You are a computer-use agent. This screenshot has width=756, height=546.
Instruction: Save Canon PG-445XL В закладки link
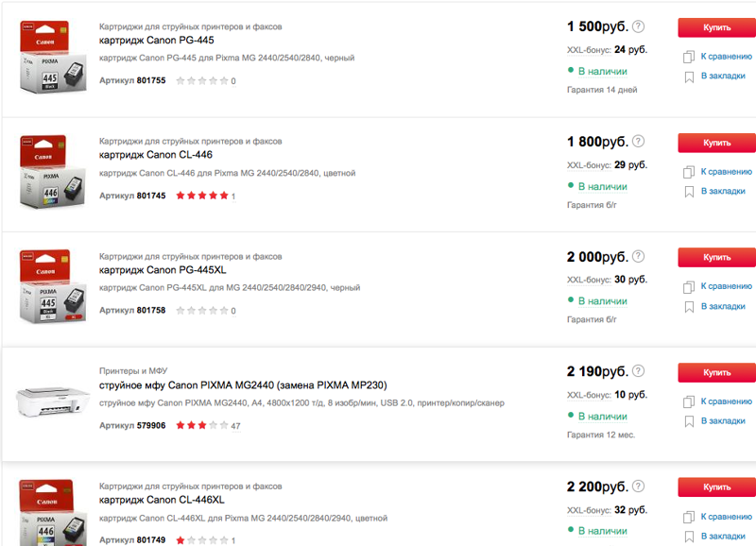tap(723, 306)
